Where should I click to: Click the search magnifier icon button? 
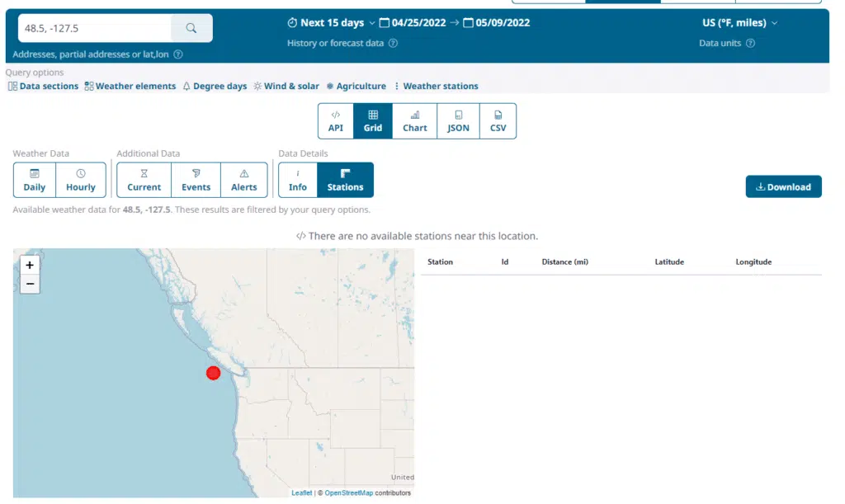coord(191,28)
